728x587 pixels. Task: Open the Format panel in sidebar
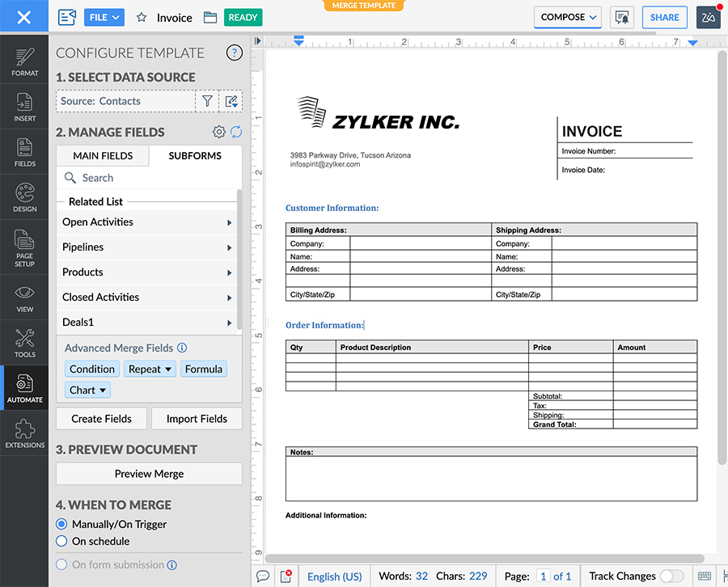point(24,62)
